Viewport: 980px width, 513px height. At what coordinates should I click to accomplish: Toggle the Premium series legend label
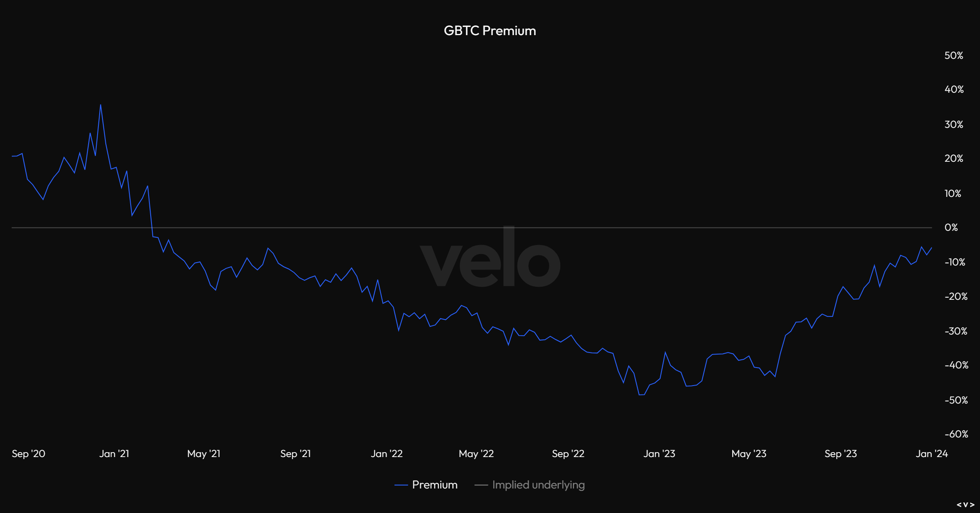tap(434, 485)
